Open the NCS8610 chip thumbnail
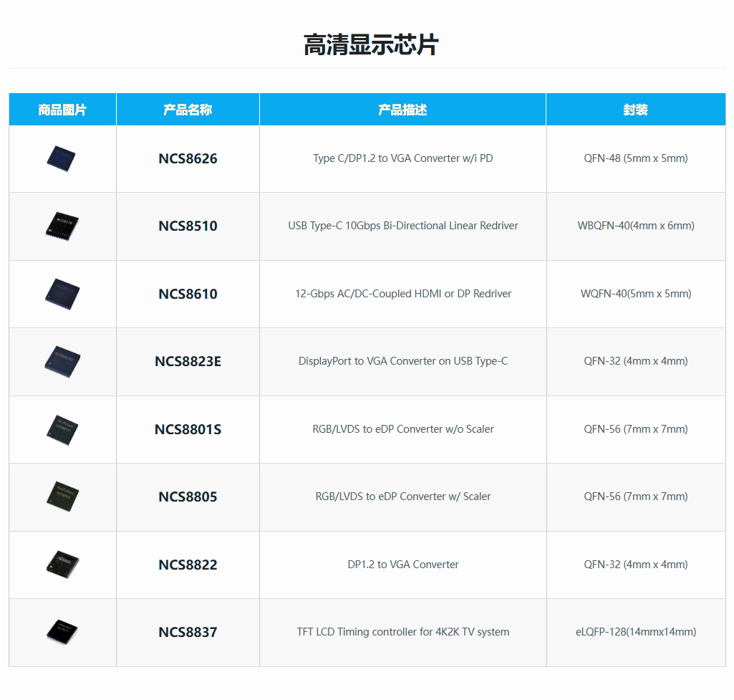 pos(62,293)
